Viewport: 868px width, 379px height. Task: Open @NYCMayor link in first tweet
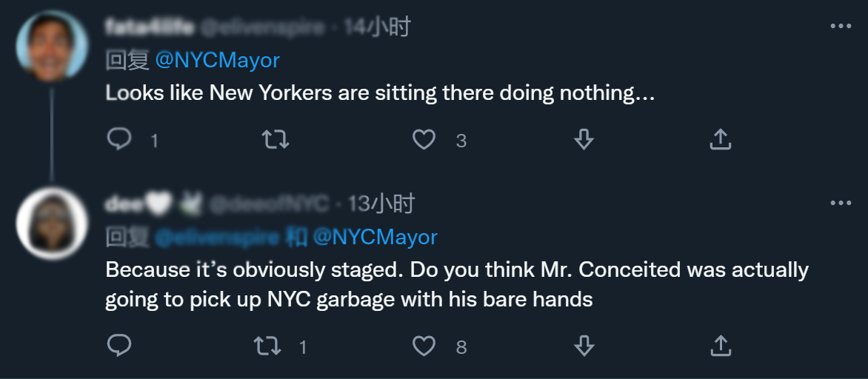click(x=217, y=61)
